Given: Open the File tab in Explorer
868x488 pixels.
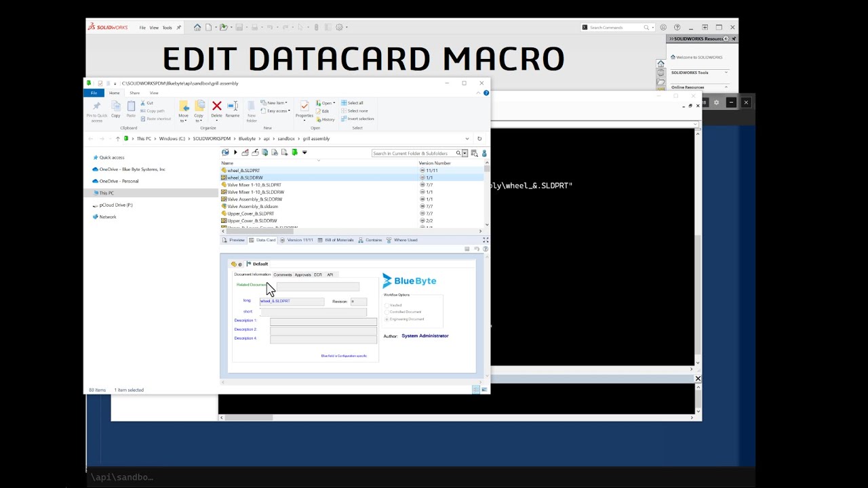Looking at the screenshot, I should [x=94, y=93].
